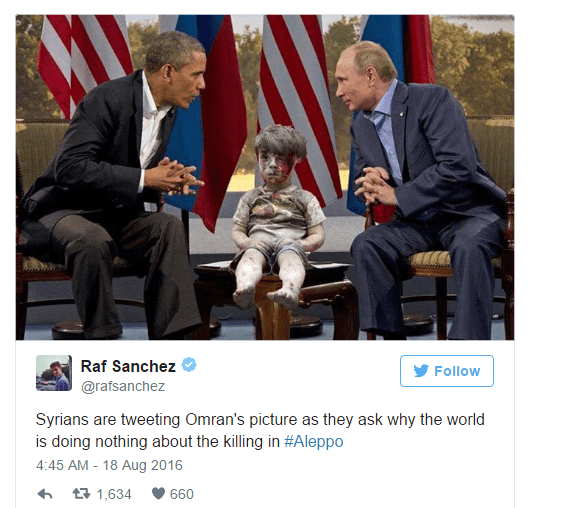Viewport: 567px width, 508px height.
Task: Click the Twitter bird icon in Follow button
Action: click(421, 371)
